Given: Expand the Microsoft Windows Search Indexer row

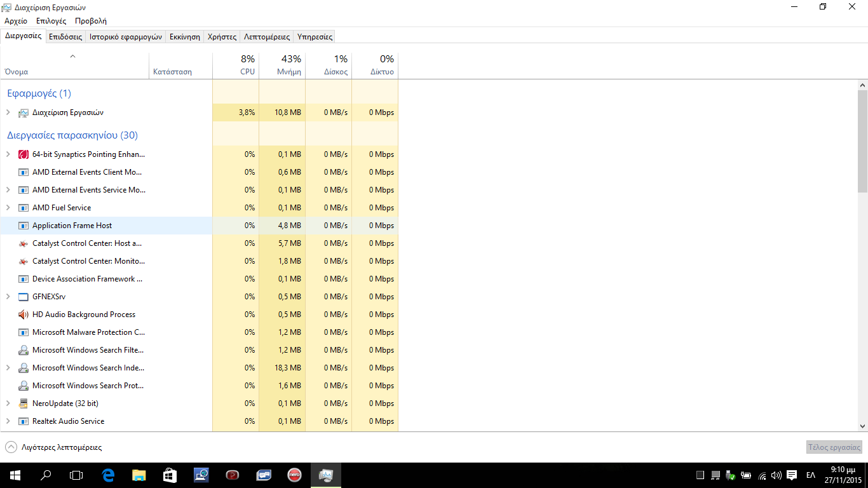Looking at the screenshot, I should click(x=8, y=368).
